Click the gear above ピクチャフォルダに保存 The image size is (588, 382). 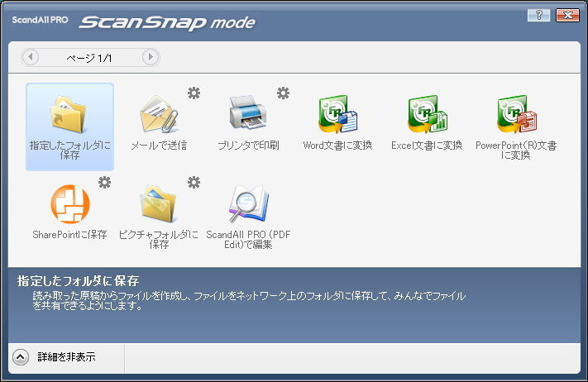194,182
